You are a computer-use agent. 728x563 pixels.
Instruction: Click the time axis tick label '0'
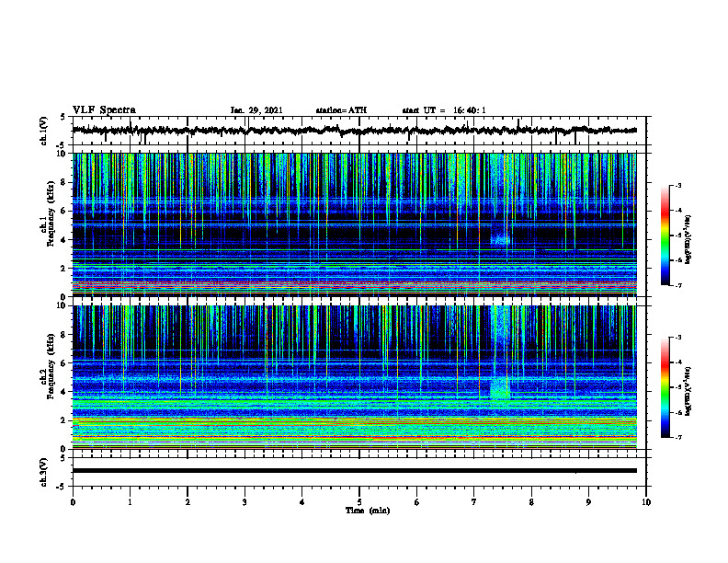(73, 502)
